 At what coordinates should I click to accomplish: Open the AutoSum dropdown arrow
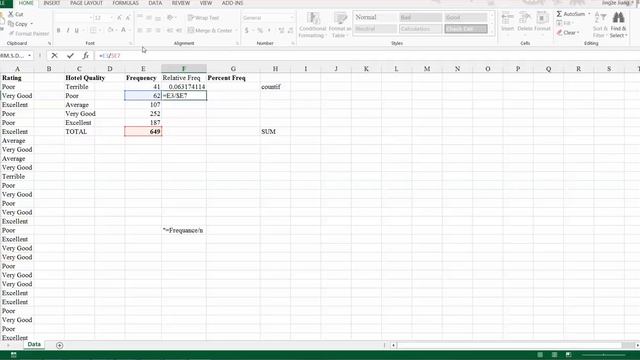point(589,14)
